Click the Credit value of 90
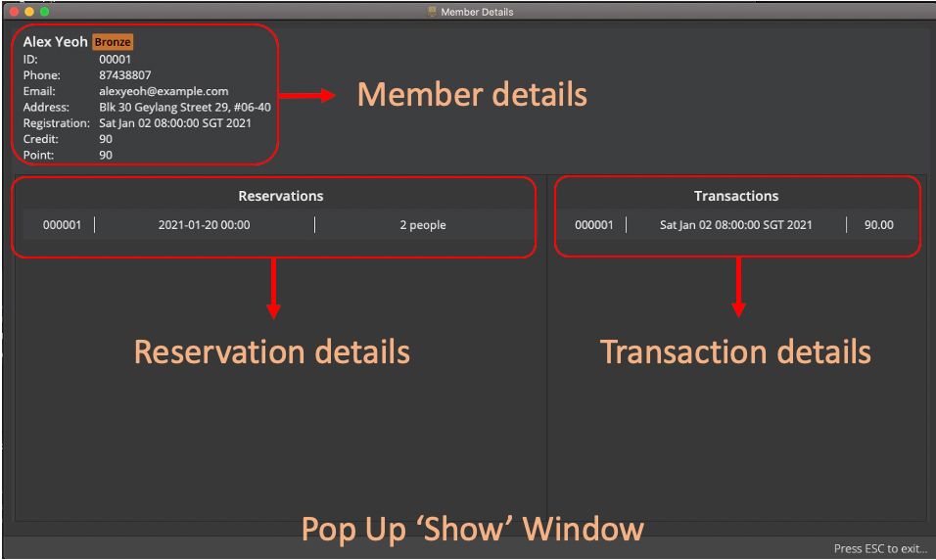This screenshot has height=560, width=936. click(106, 139)
